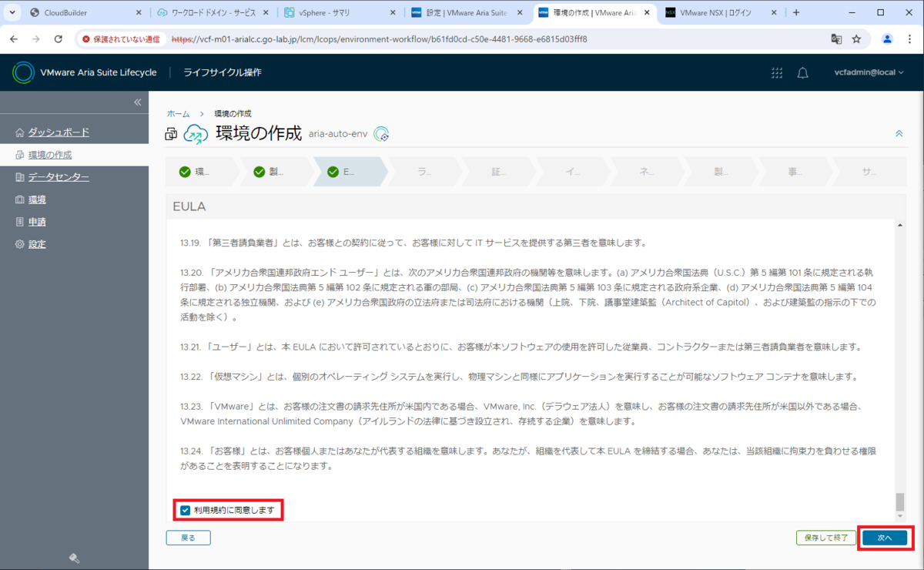Screen dimensions: 924x570
Task: Click the pin icon at sidebar bottom
Action: pos(75,558)
